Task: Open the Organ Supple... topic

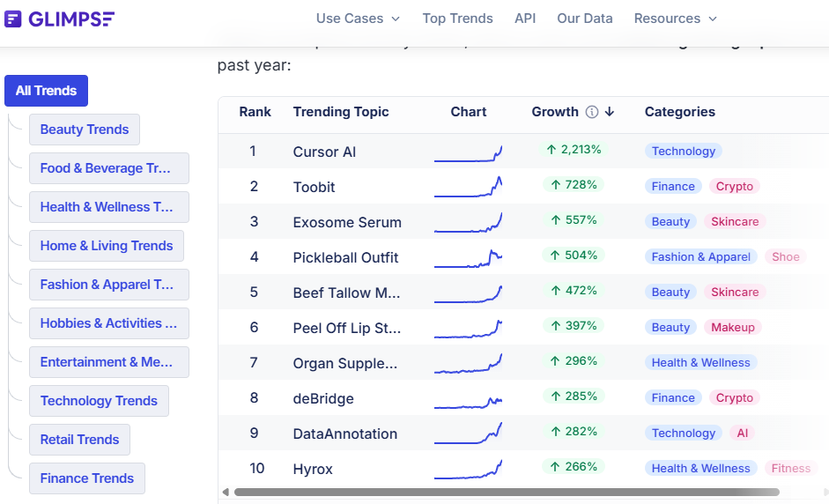Action: click(345, 363)
